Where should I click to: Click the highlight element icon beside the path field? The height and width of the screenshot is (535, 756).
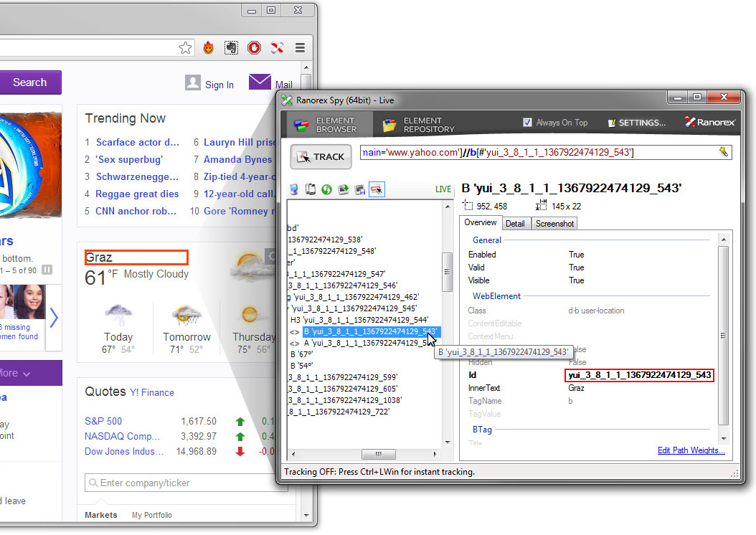pyautogui.click(x=724, y=152)
